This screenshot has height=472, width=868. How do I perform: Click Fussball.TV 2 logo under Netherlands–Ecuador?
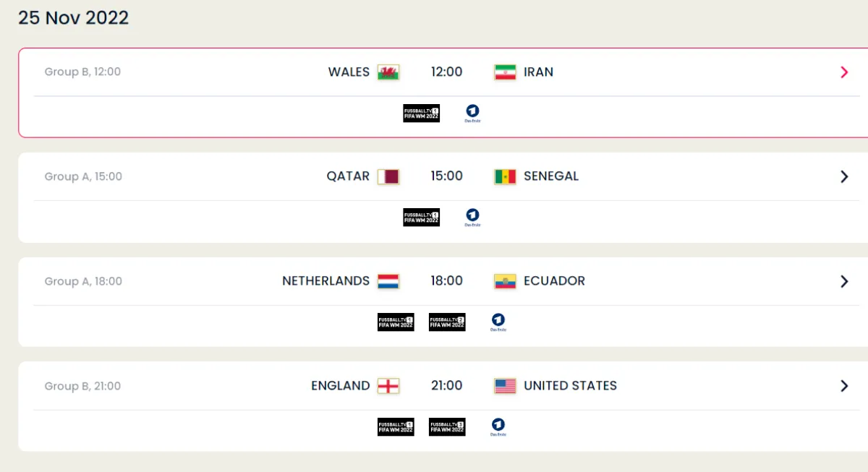tap(447, 322)
